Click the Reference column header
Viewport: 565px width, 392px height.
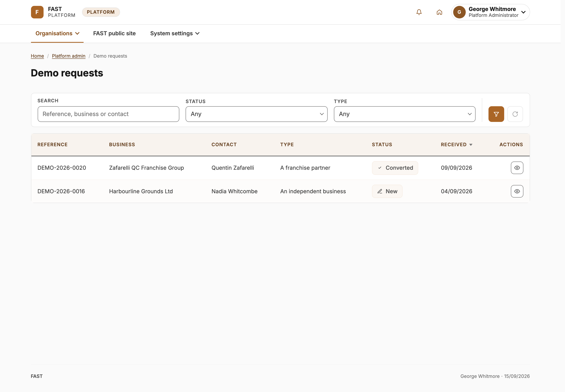tap(52, 144)
